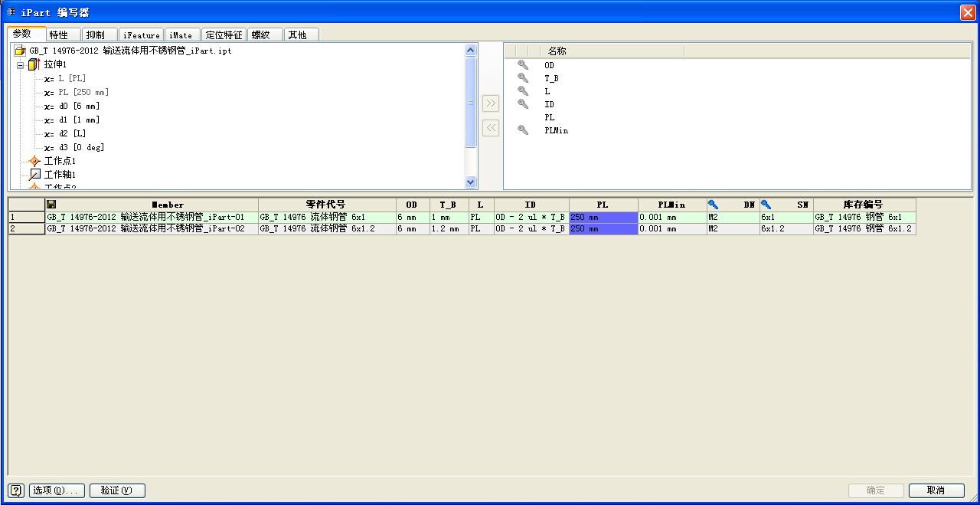The height and width of the screenshot is (505, 980).
Task: Select the 工作点1 work point icon
Action: pos(34,161)
